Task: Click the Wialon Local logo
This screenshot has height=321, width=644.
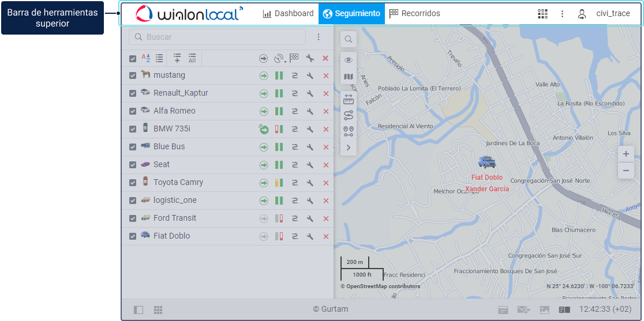Action: pos(189,13)
